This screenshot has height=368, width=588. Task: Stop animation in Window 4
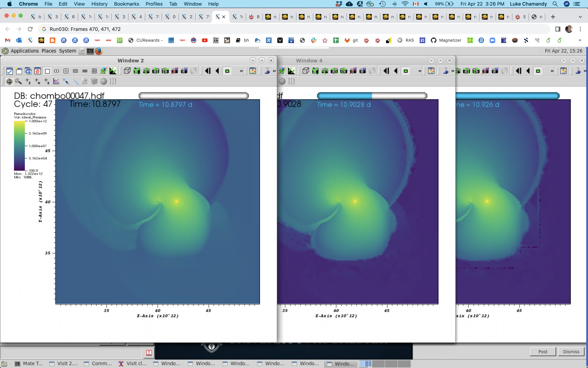[x=406, y=71]
